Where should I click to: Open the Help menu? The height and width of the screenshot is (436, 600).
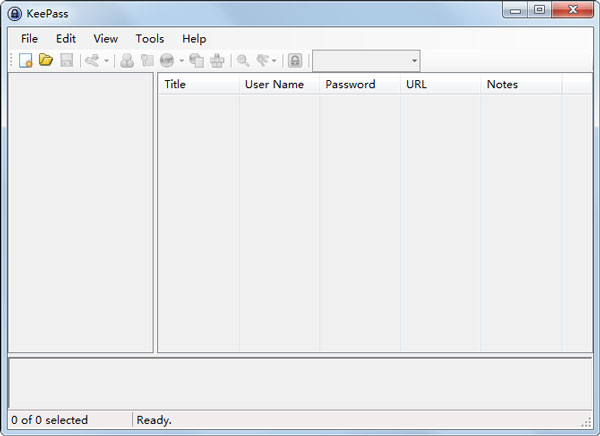pos(194,39)
